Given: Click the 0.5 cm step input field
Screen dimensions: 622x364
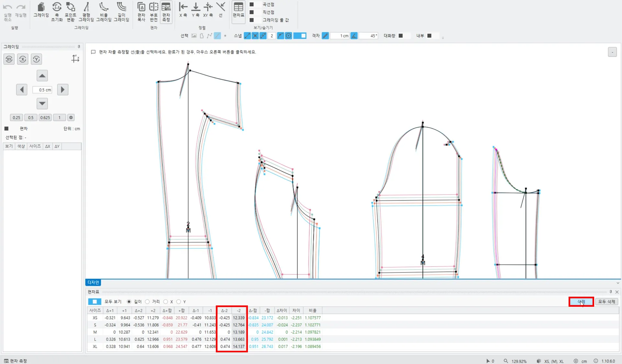Looking at the screenshot, I should 42,90.
